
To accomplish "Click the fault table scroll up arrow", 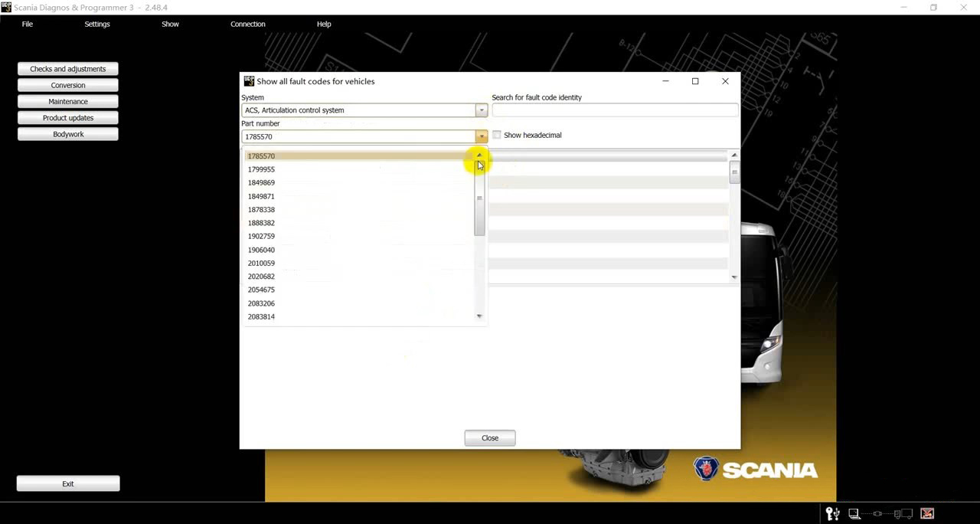I will (x=734, y=156).
